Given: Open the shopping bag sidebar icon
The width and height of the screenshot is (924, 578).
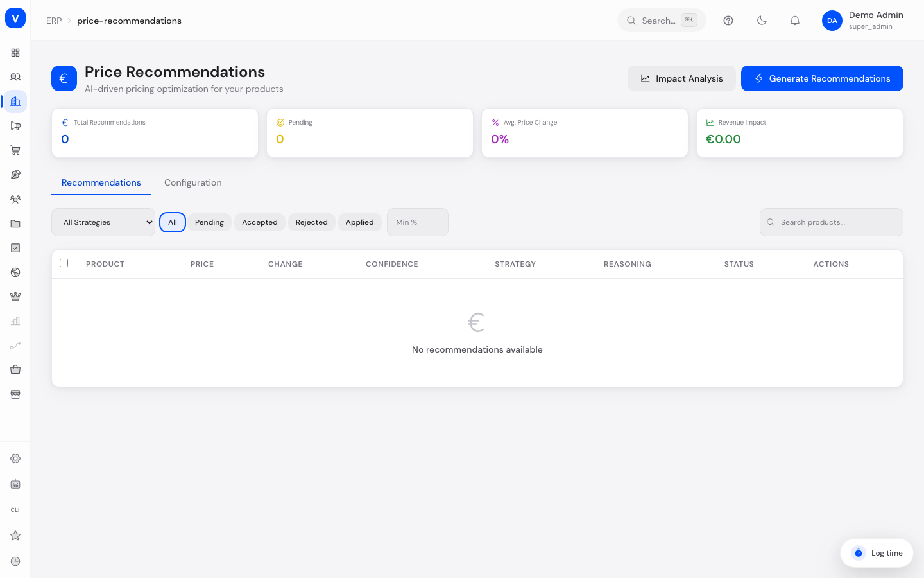Looking at the screenshot, I should coord(15,370).
